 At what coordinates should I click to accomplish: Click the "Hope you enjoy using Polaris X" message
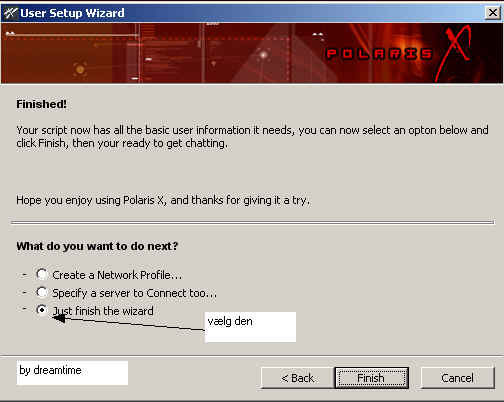163,200
